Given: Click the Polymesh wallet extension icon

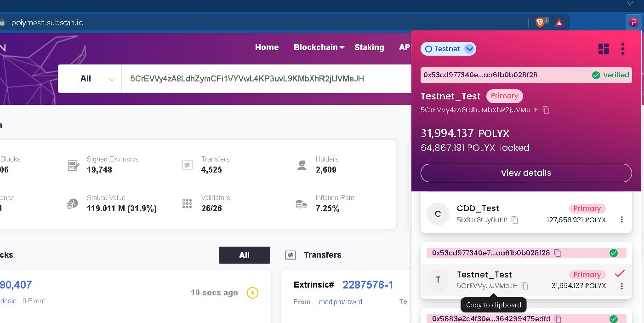Looking at the screenshot, I should pyautogui.click(x=633, y=22).
